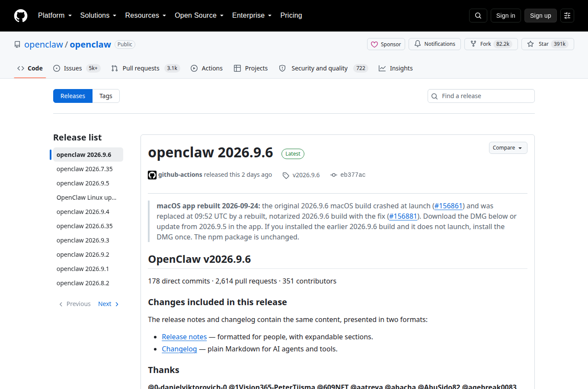
Task: Open the Projects tab
Action: click(251, 68)
